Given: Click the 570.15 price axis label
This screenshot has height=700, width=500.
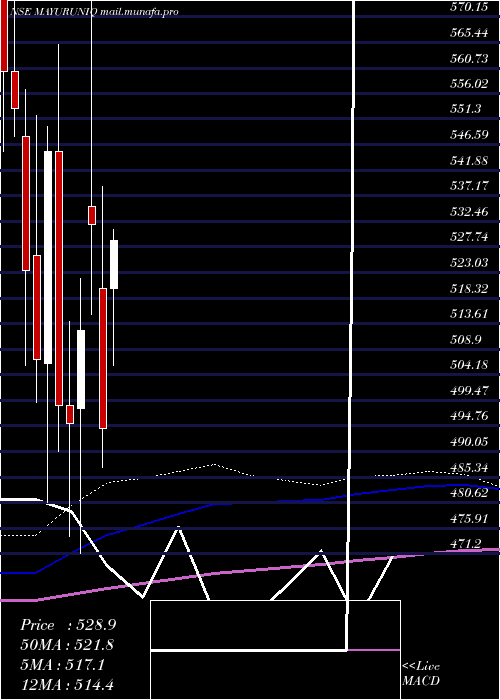Looking at the screenshot, I should (x=469, y=7).
